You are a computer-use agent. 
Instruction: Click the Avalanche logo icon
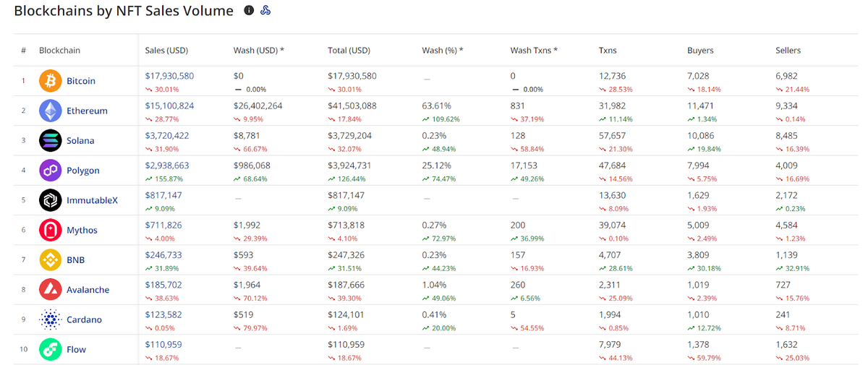coord(51,290)
